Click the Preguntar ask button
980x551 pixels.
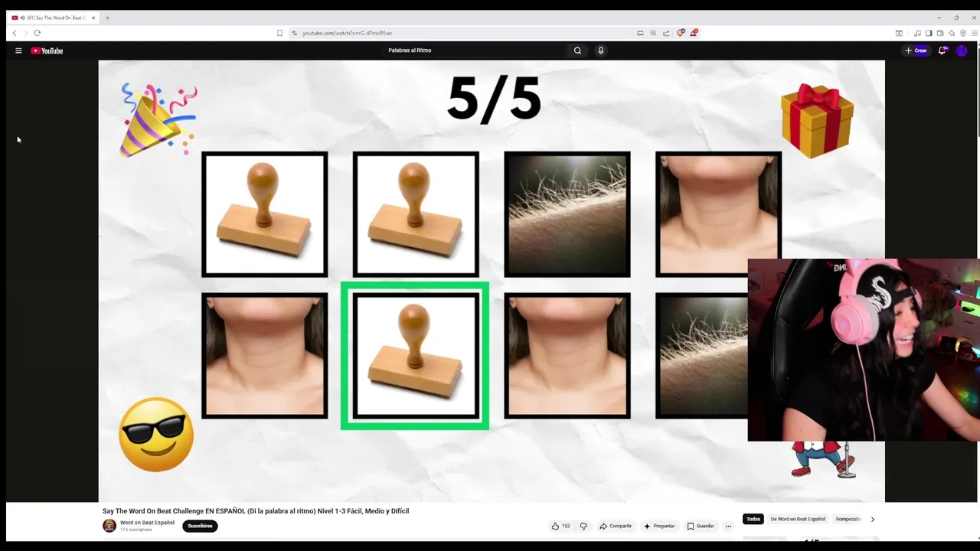659,526
